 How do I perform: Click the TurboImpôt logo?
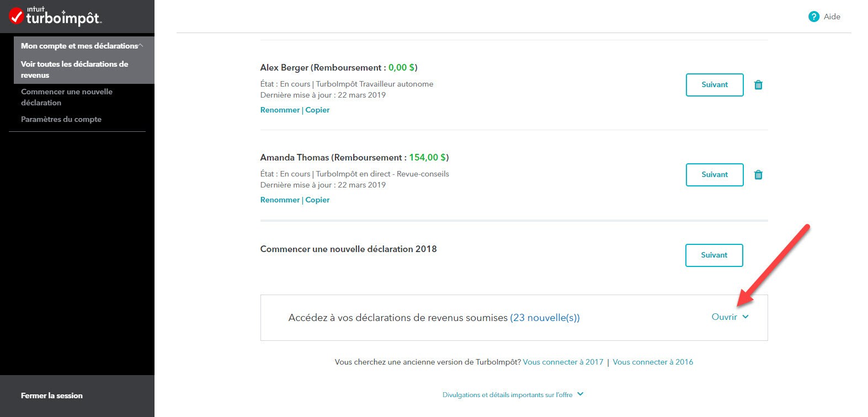(55, 17)
